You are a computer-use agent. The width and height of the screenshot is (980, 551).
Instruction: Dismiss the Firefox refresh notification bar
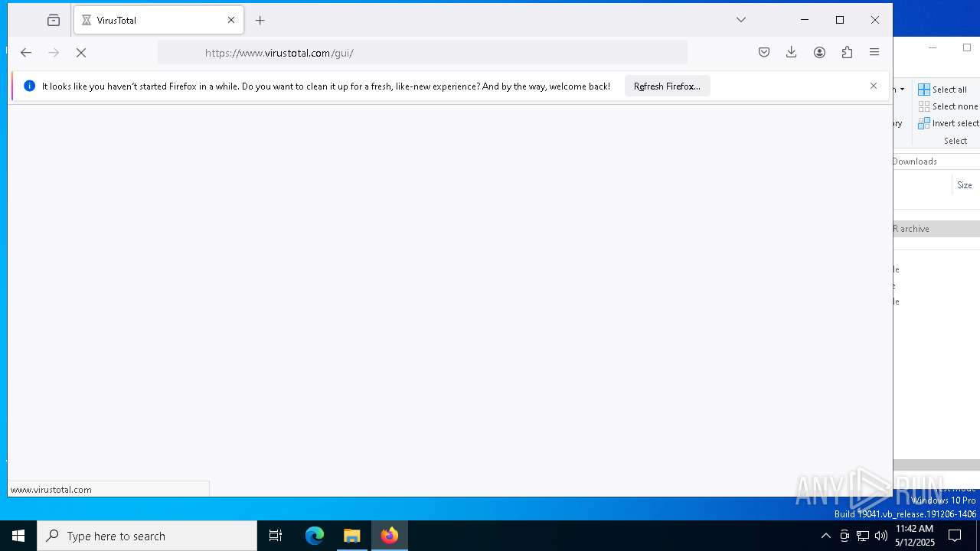tap(874, 86)
